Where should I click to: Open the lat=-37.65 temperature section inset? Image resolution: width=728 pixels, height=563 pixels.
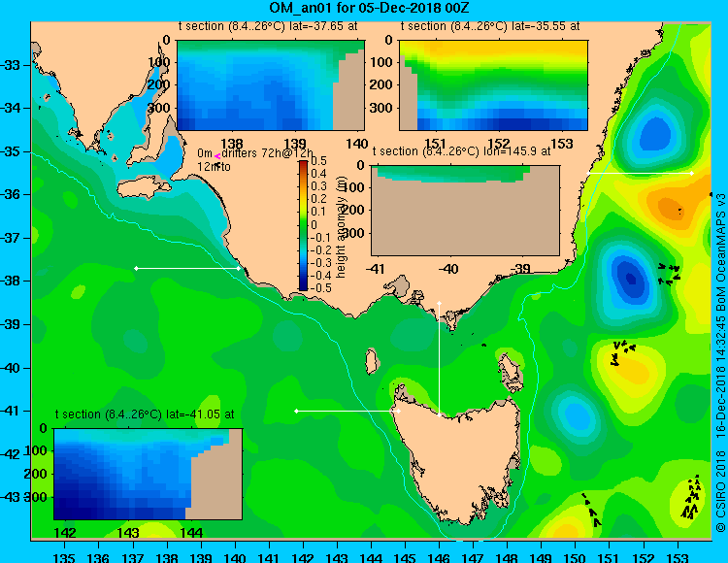tap(271, 85)
